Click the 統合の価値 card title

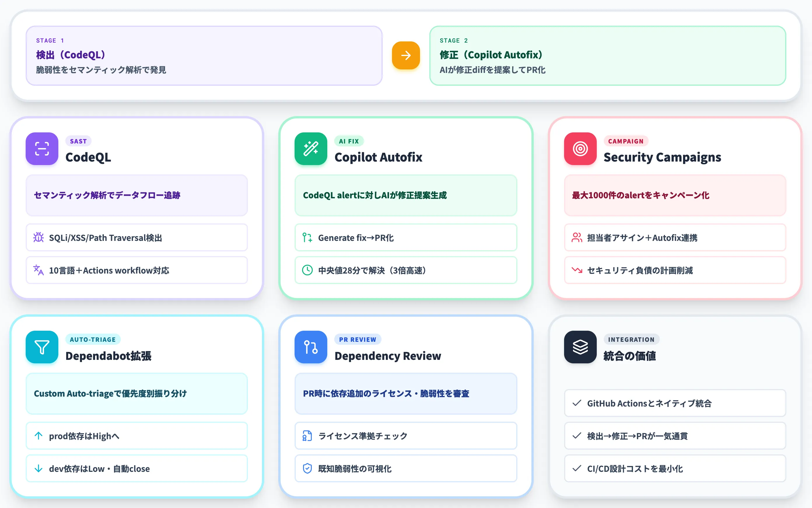coord(630,356)
